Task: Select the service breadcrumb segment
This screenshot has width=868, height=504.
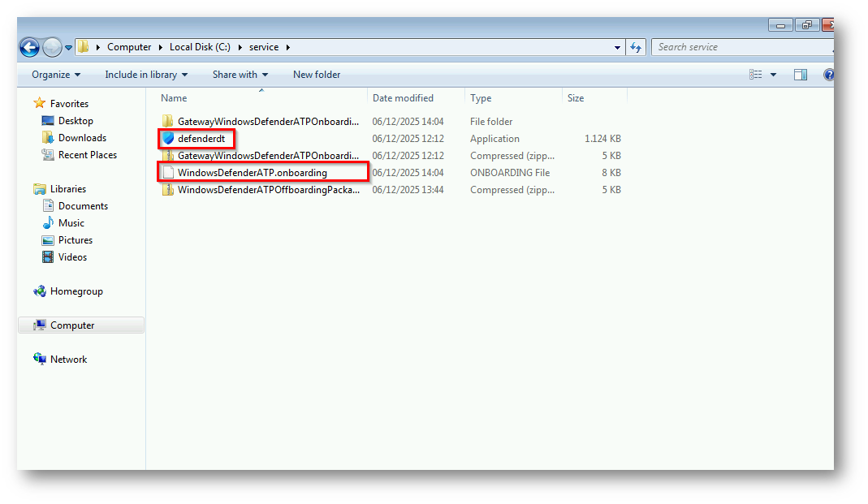Action: 264,47
